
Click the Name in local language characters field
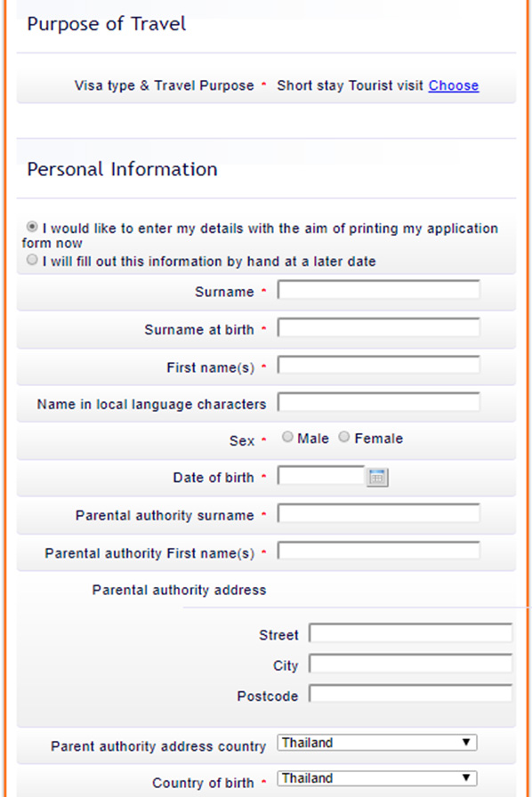pos(379,402)
